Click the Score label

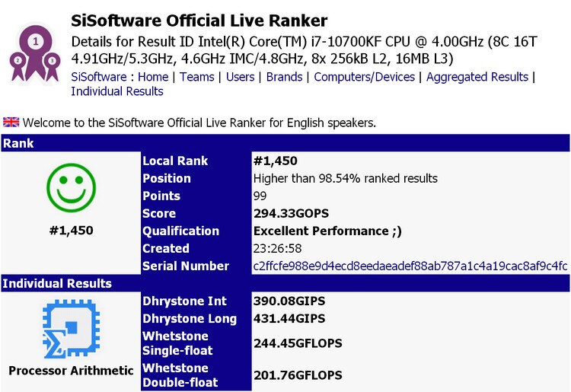coord(159,213)
